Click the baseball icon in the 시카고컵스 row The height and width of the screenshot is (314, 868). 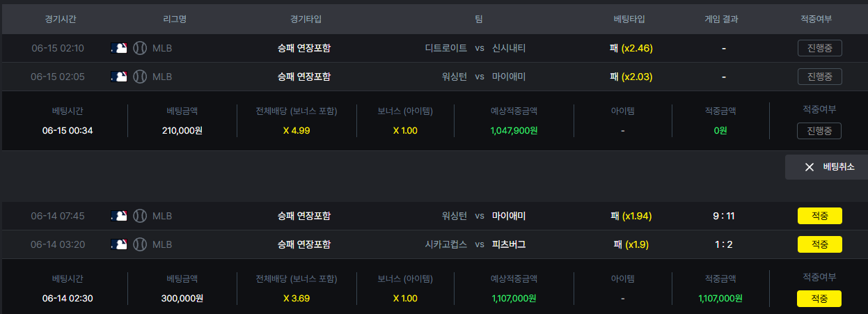tap(140, 244)
